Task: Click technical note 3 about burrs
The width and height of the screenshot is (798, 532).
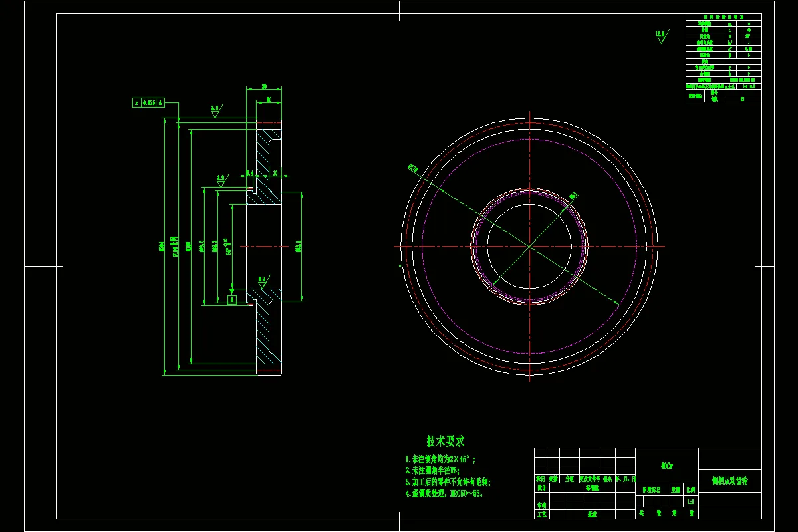Action: coord(448,482)
